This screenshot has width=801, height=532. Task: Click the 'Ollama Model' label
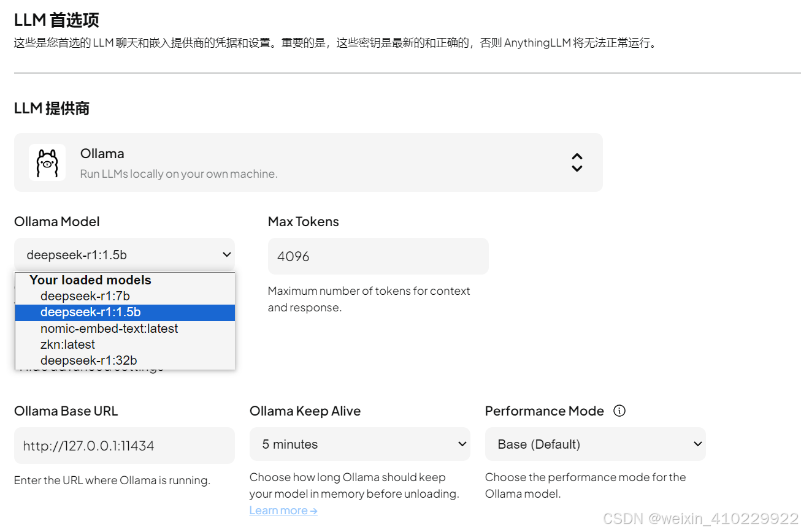[57, 222]
